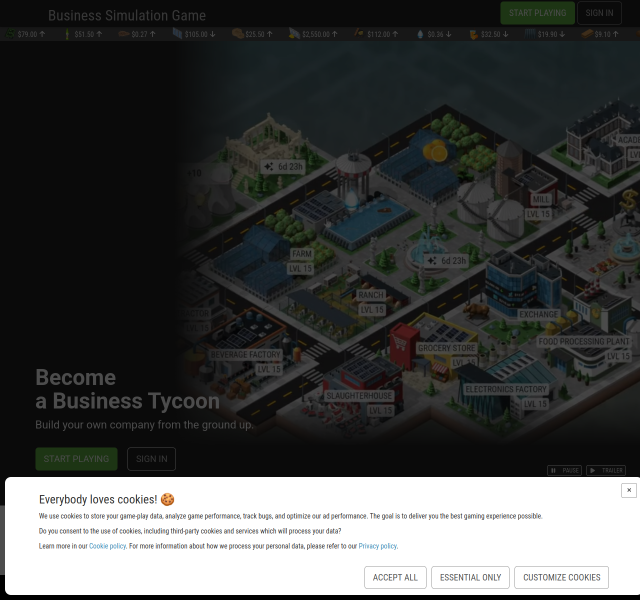Click the $9.10 ticker item icon
640x600 pixels.
coord(587,33)
